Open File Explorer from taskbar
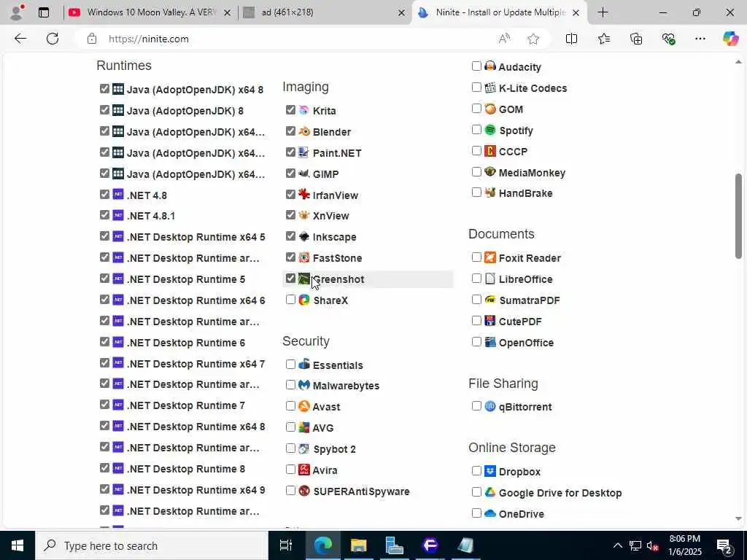747x560 pixels. [358, 545]
